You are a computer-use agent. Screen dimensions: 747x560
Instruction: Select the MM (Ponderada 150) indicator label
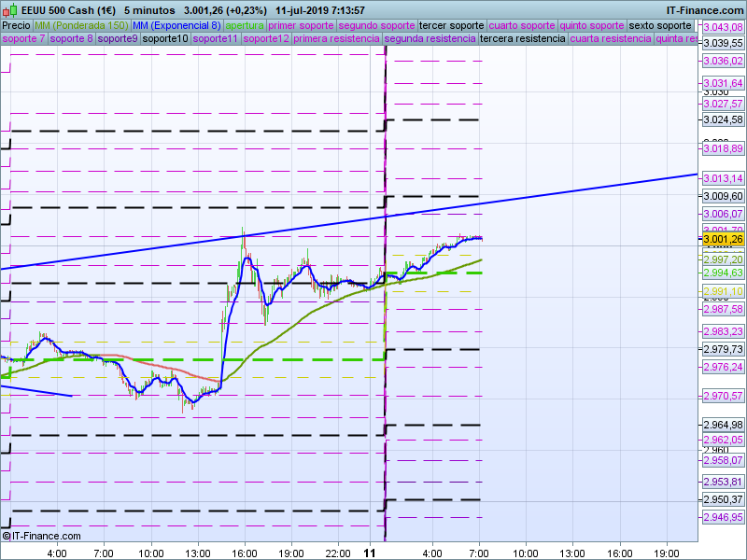pos(81,25)
